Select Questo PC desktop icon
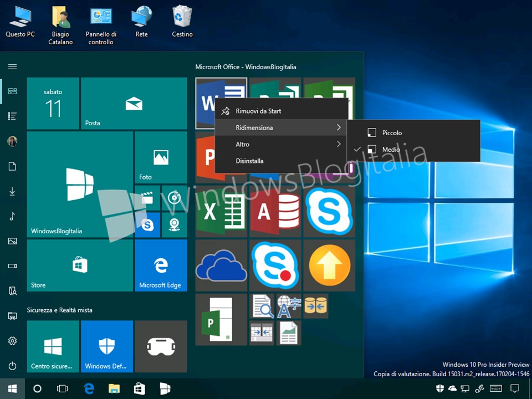 click(20, 21)
